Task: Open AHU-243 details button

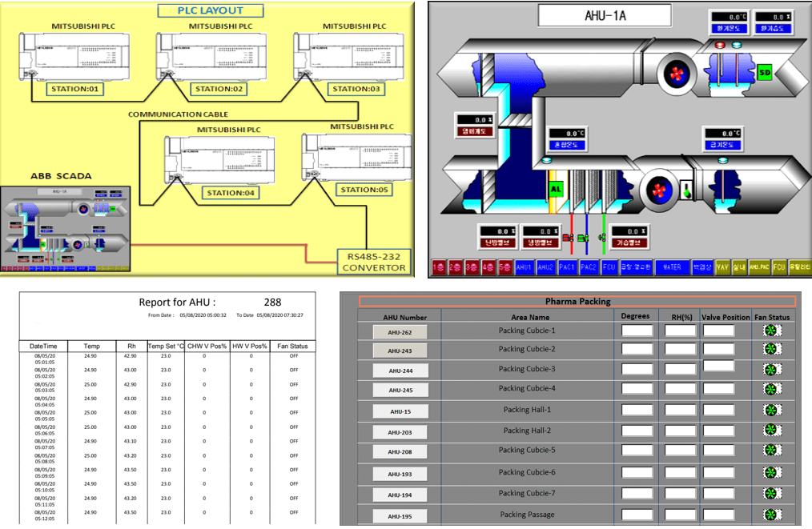Action: coord(400,351)
